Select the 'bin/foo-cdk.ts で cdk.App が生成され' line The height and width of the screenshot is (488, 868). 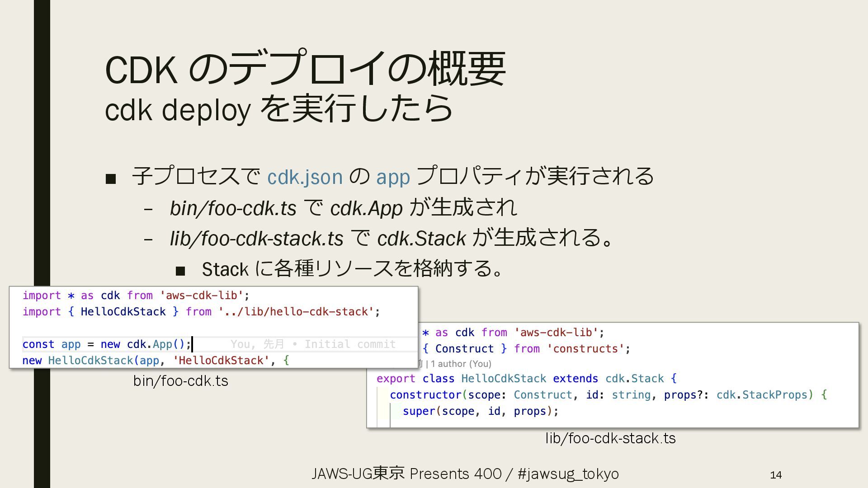[x=343, y=208]
